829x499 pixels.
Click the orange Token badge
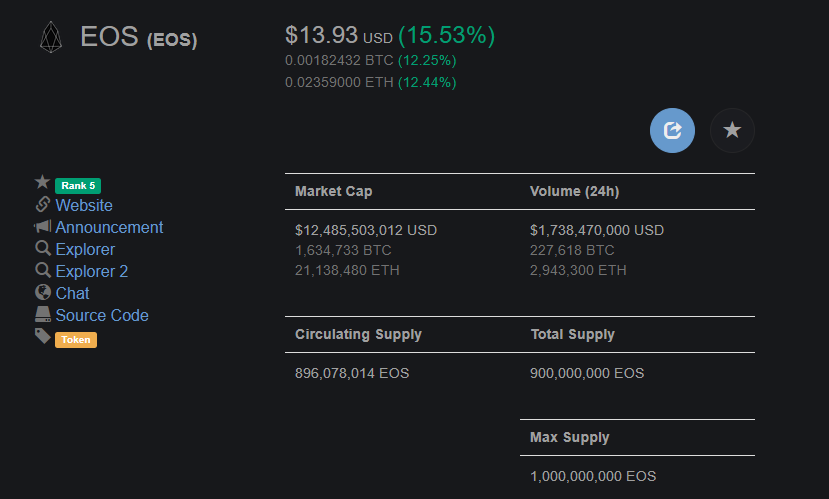76,340
